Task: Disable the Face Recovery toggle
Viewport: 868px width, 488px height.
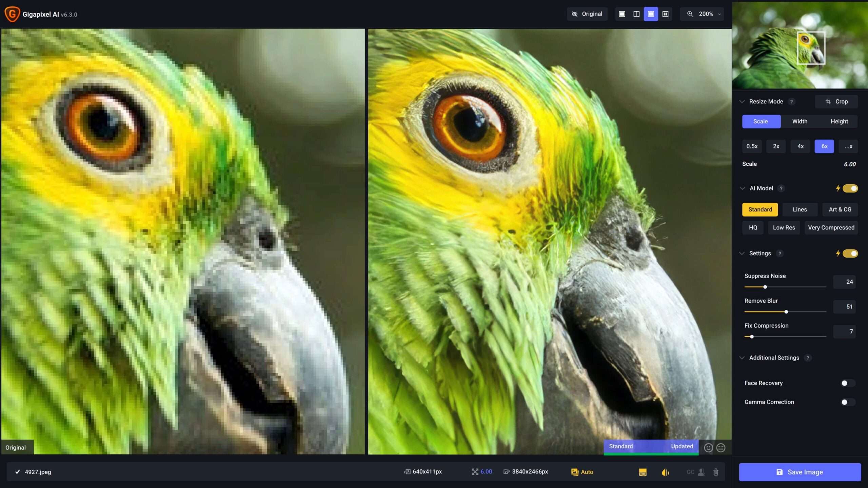Action: point(847,383)
